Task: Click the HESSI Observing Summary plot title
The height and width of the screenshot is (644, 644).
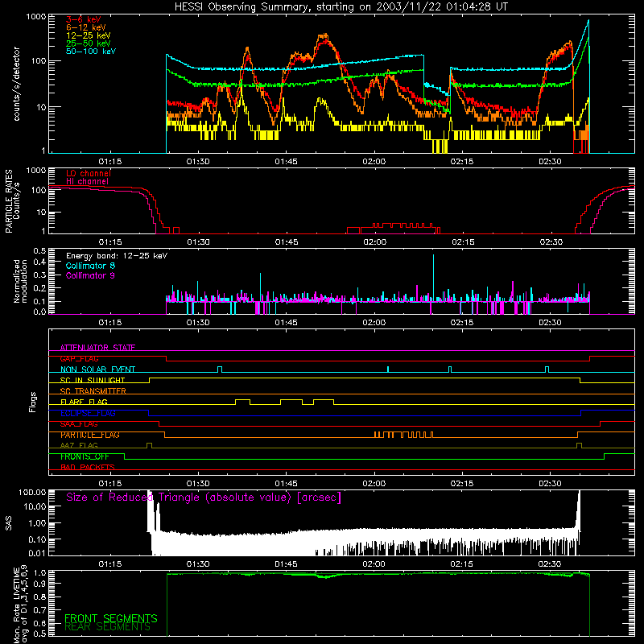Action: [x=341, y=7]
